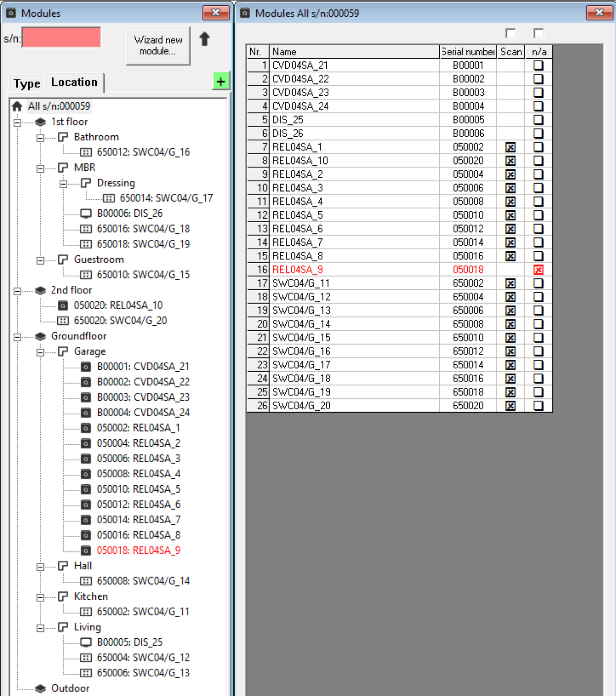The image size is (616, 696).
Task: Collapse the Guestroom tree node
Action: pos(40,260)
